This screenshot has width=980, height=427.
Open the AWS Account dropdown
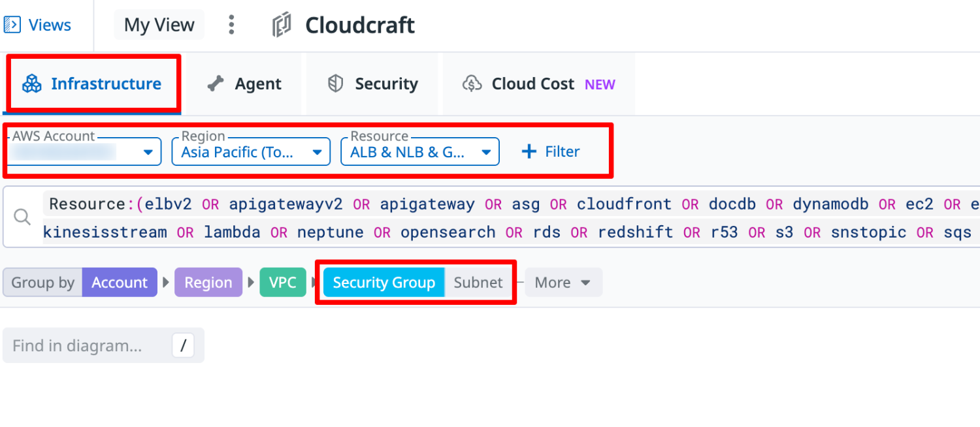[84, 151]
